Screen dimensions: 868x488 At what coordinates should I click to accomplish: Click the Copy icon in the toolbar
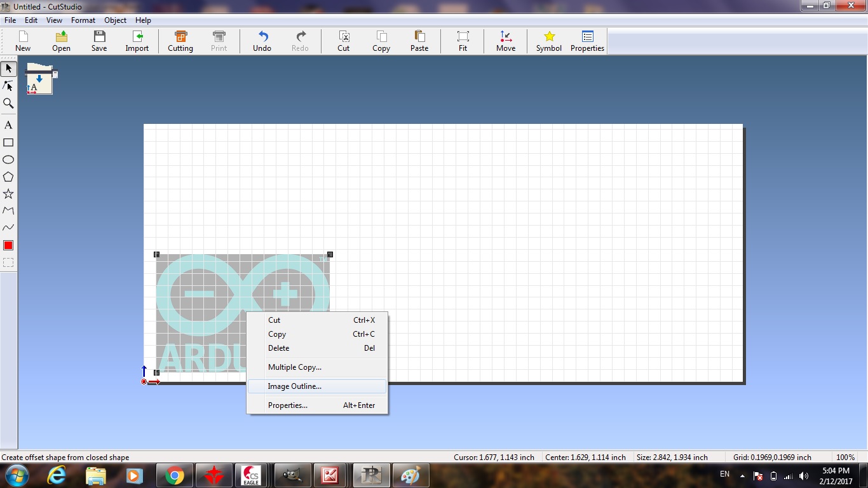tap(381, 41)
